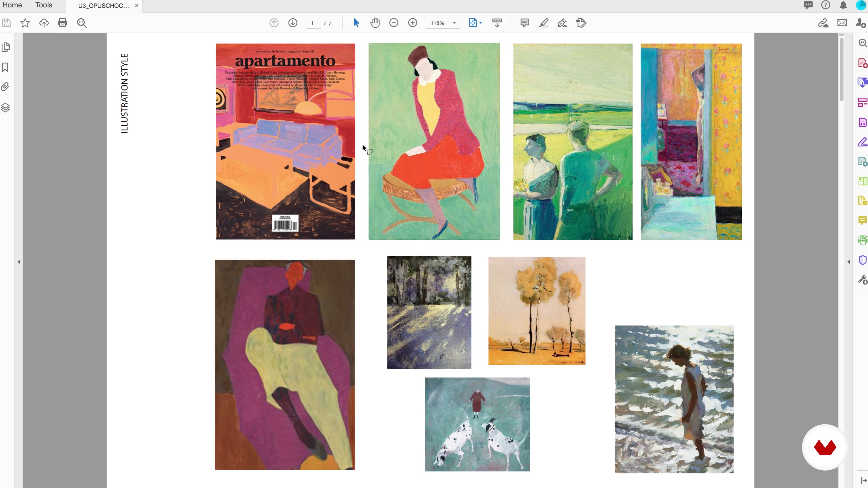Activate the Selection arrow tool
Viewport: 868px width, 488px height.
click(356, 23)
